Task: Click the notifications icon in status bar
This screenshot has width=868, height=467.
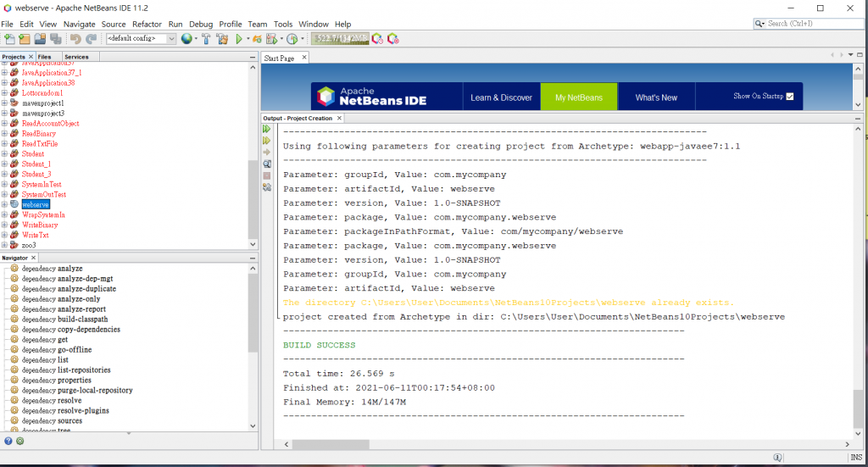Action: coord(778,458)
